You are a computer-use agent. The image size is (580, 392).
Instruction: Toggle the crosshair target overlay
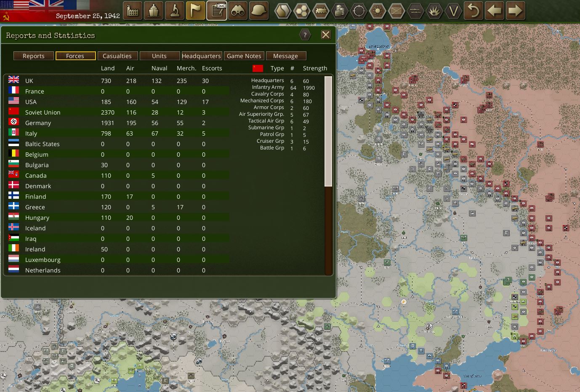[359, 11]
